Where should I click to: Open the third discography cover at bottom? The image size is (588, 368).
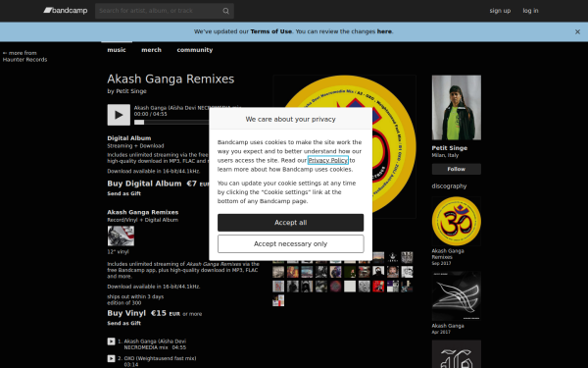[457, 354]
